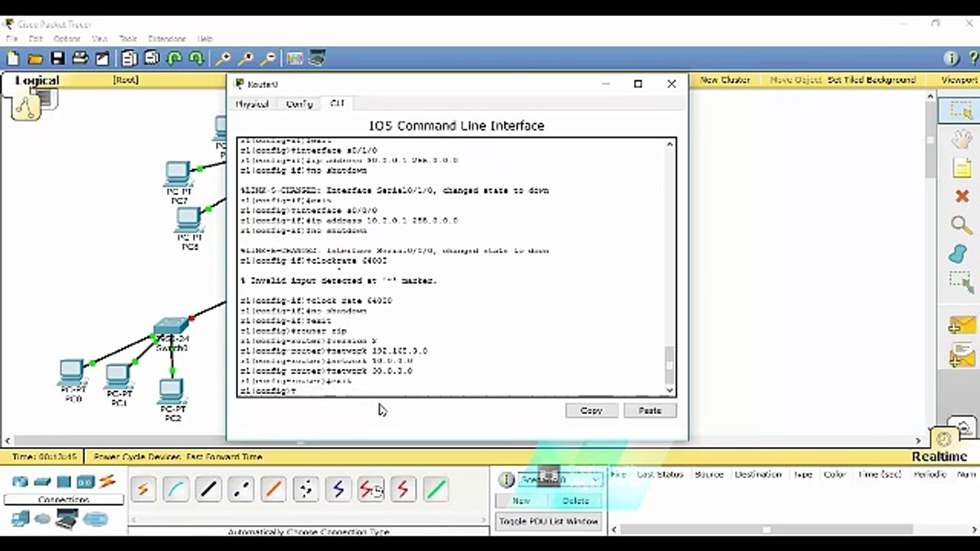Click the Add Simple PDU envelope icon
This screenshot has height=551, width=980.
click(961, 326)
